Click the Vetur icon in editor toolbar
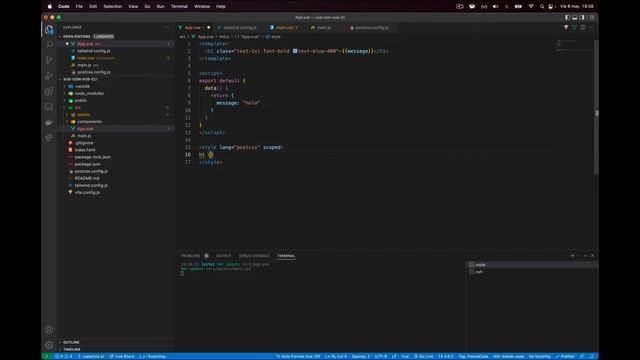The height and width of the screenshot is (360, 640). (574, 27)
